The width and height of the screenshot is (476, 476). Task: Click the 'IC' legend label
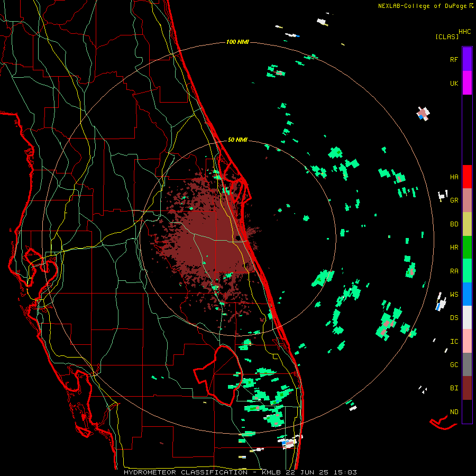click(x=454, y=342)
